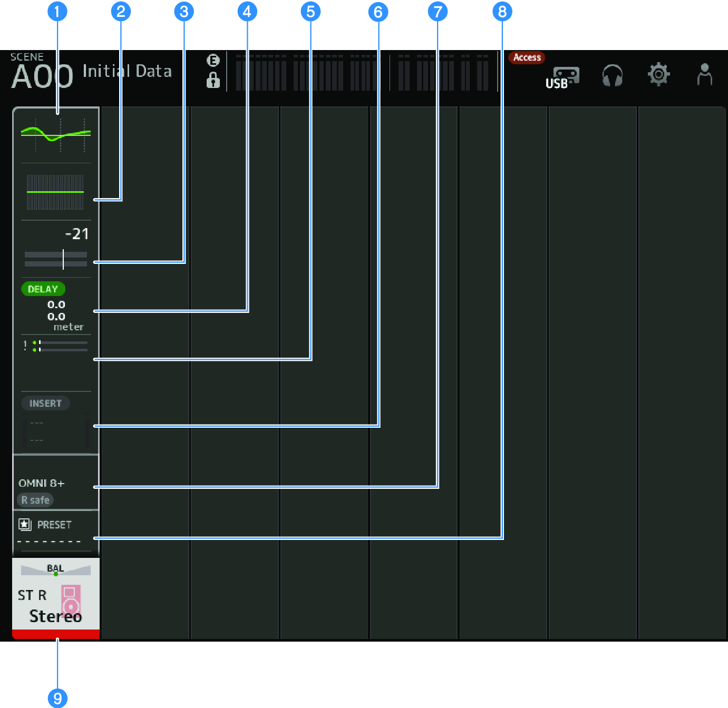Click the PRESET star library icon
The height and width of the screenshot is (708, 728).
point(25,525)
